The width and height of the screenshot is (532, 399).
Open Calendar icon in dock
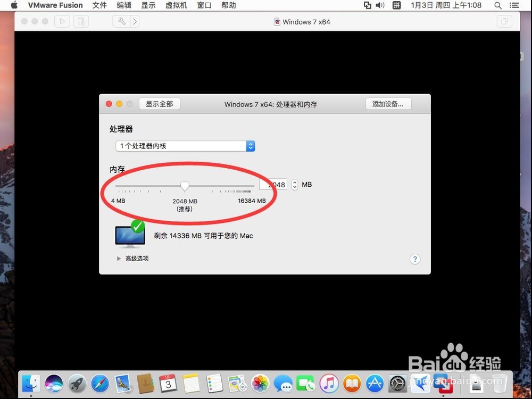click(x=168, y=384)
